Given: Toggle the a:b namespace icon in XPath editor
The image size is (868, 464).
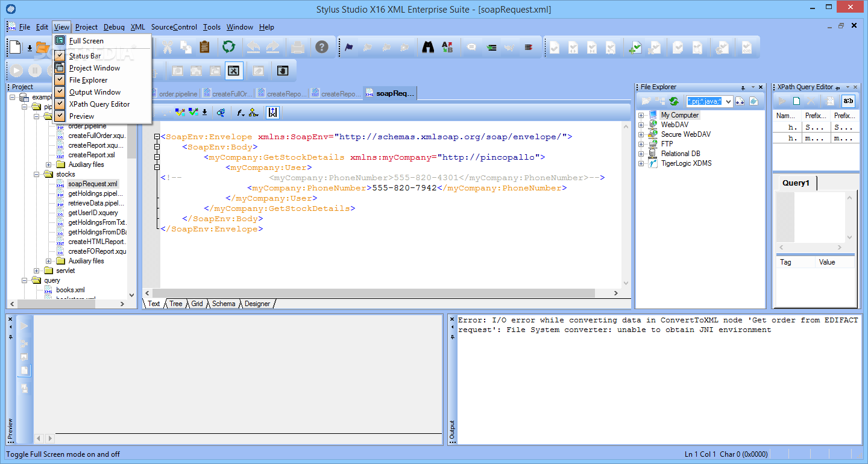Looking at the screenshot, I should [x=848, y=101].
